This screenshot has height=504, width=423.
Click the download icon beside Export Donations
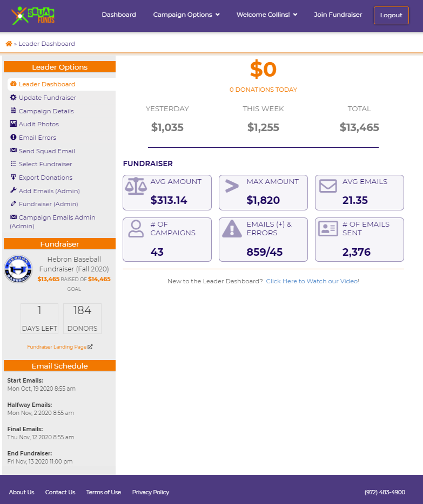tap(14, 177)
